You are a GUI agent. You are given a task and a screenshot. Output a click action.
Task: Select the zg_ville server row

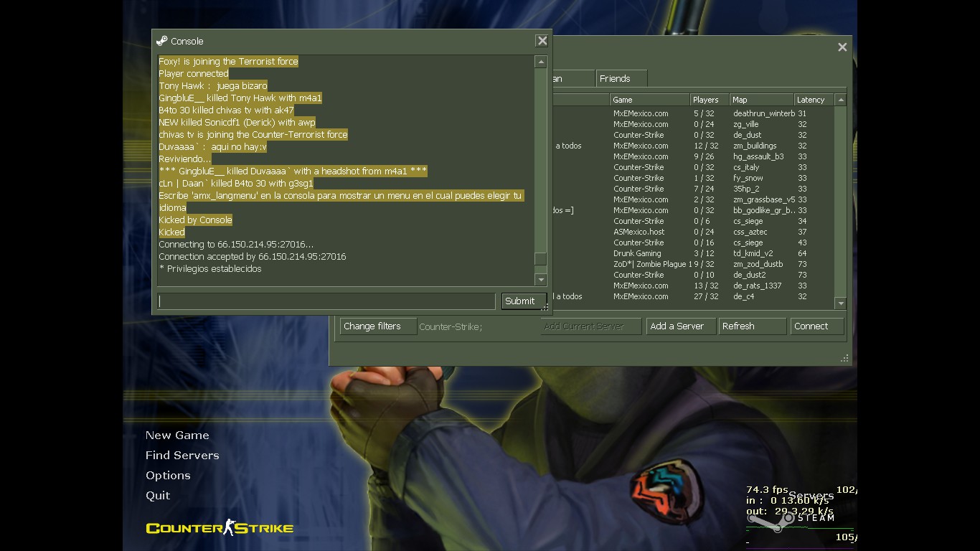click(x=692, y=124)
